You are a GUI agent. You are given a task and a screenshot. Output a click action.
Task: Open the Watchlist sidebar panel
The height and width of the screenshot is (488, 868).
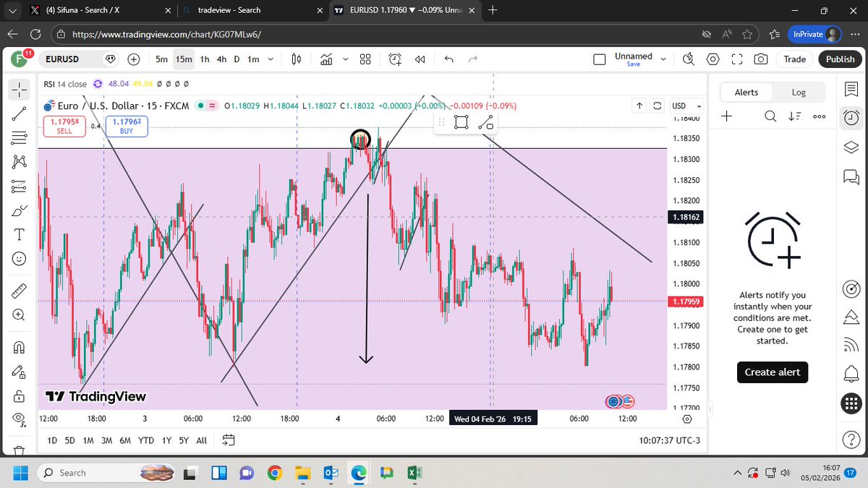point(851,89)
